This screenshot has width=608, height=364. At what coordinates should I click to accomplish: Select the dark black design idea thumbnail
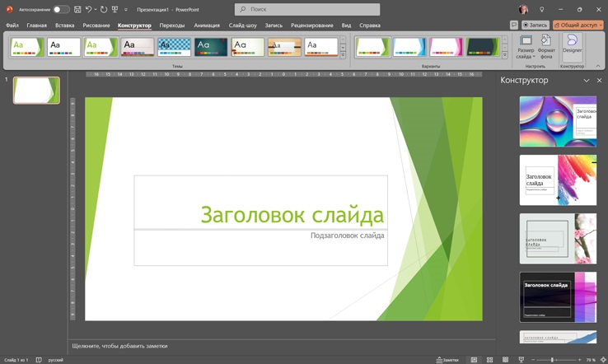coord(558,296)
